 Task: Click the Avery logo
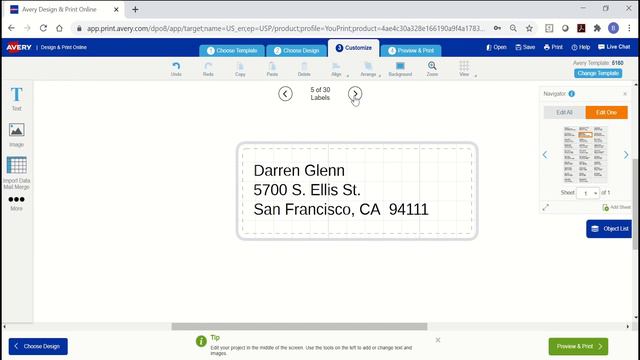[x=19, y=47]
